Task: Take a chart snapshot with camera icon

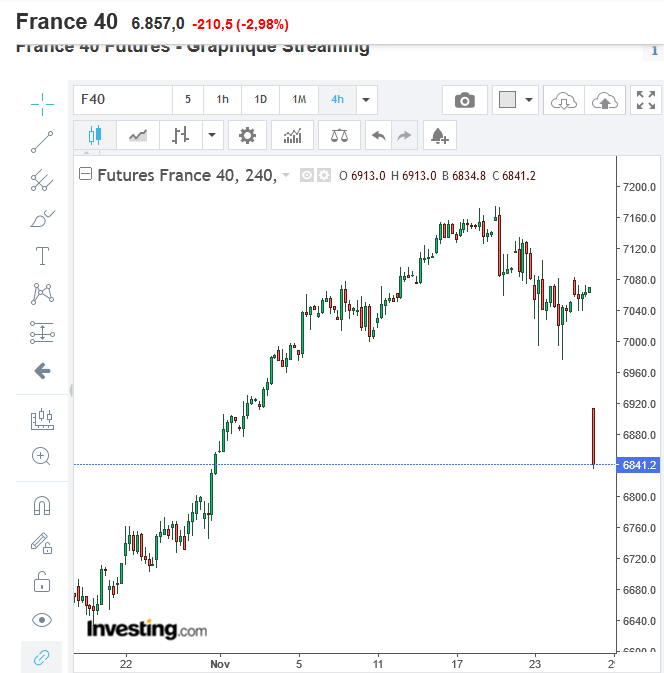Action: click(465, 100)
